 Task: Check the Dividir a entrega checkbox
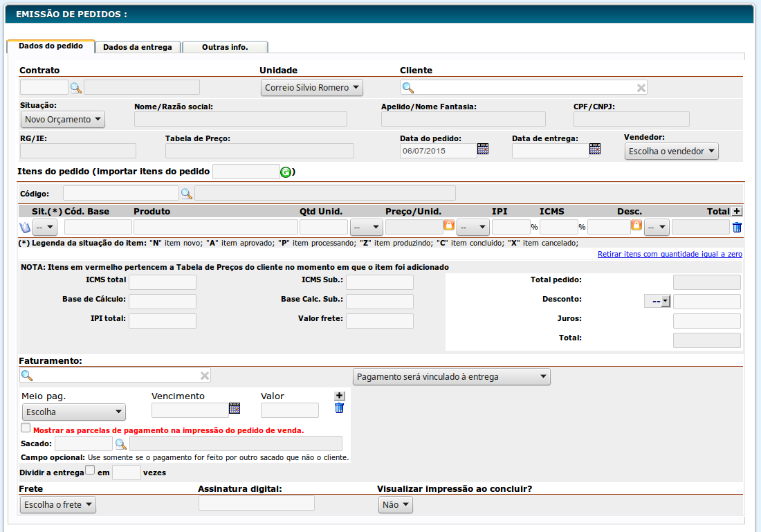(x=90, y=471)
